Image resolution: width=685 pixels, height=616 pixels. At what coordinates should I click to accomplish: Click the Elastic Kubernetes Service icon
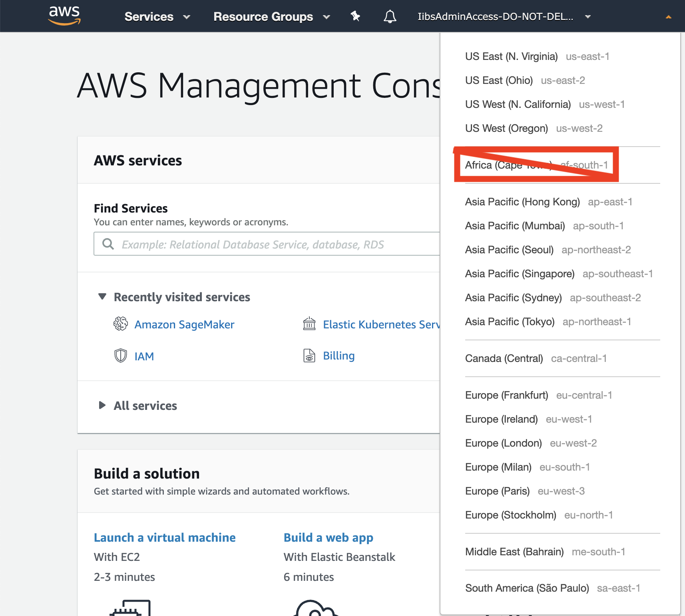309,324
